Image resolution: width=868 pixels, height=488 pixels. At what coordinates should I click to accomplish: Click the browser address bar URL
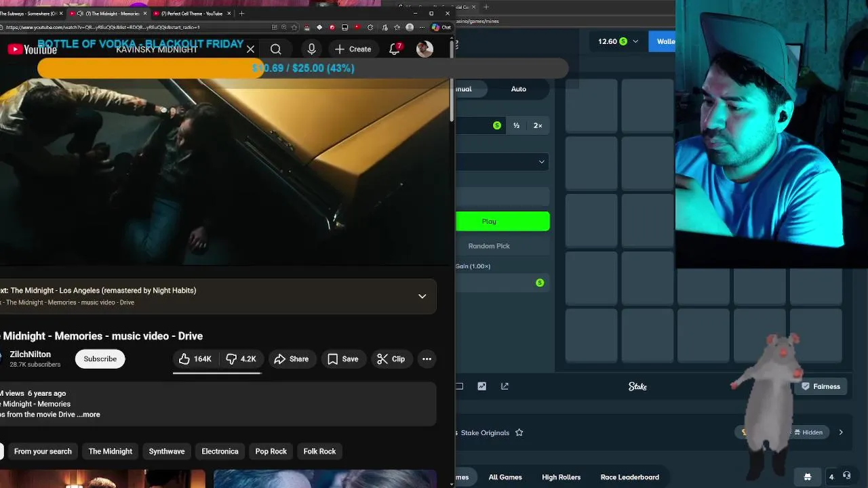click(103, 27)
